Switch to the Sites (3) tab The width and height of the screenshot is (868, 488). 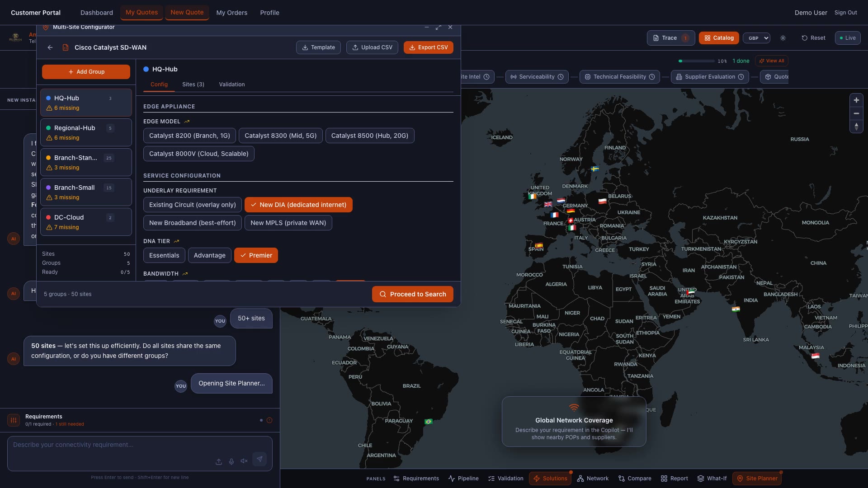(x=193, y=84)
